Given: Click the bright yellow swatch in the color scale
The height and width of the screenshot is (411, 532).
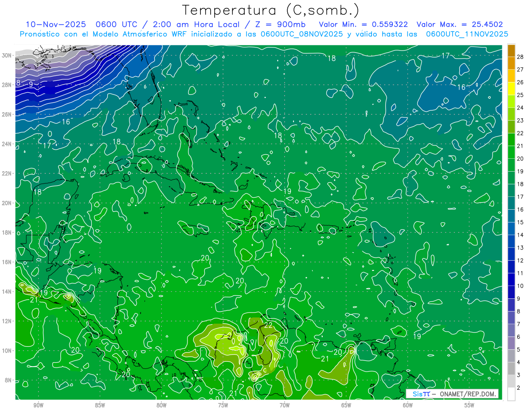Looking at the screenshot, I should [511, 89].
